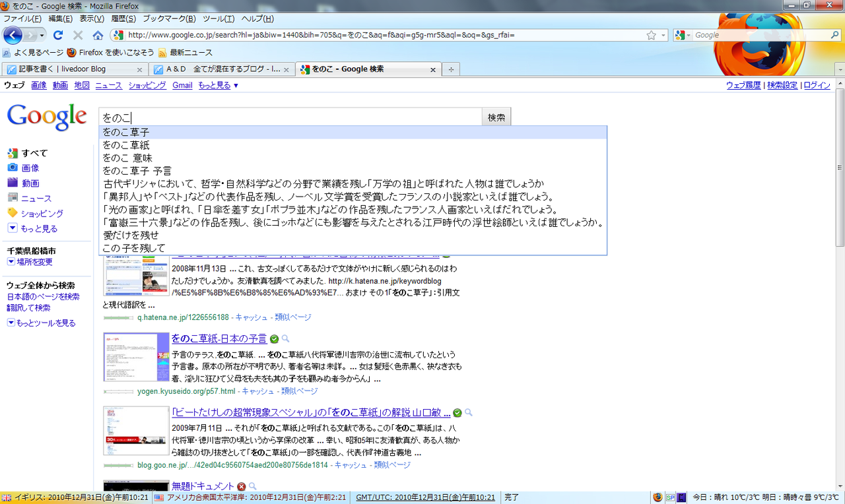Open the よく見るページ bookmark folder
Screen dimensions: 845x504
(x=33, y=53)
